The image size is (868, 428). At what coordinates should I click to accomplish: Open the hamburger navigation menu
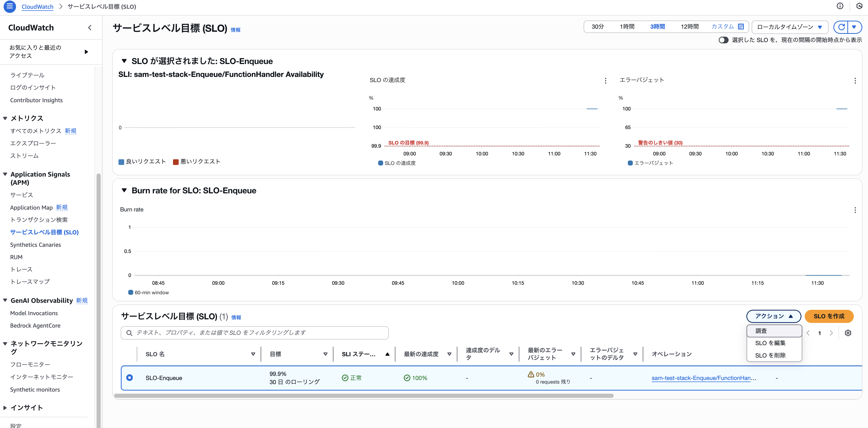point(10,6)
